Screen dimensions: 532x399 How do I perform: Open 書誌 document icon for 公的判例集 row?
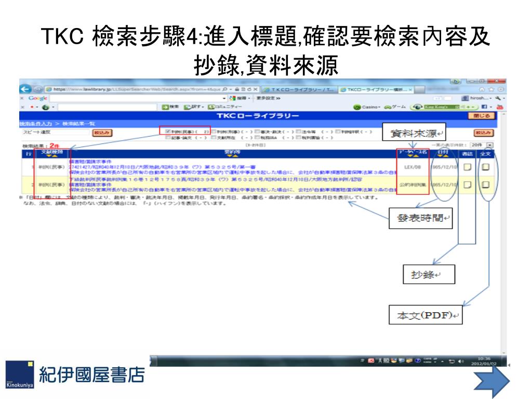(467, 184)
